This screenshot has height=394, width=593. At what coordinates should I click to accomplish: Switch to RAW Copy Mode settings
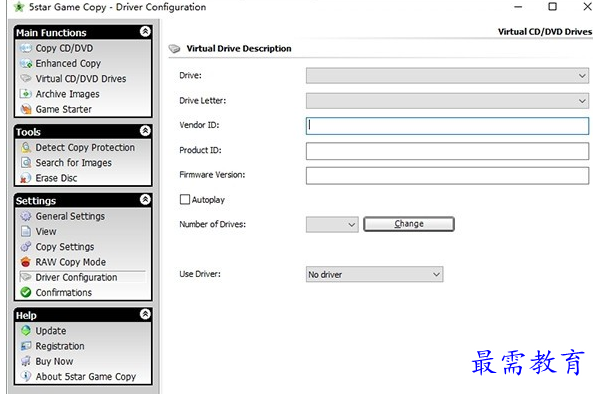(x=71, y=262)
